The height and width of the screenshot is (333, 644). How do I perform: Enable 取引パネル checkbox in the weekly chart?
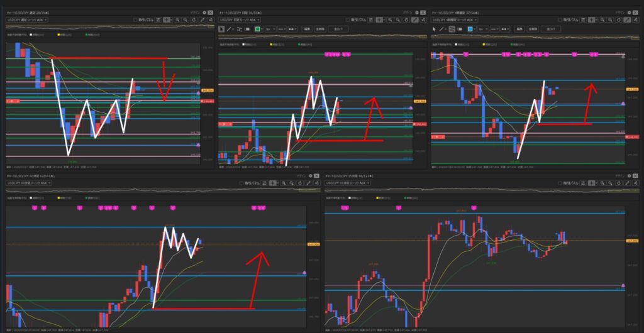coord(136,19)
